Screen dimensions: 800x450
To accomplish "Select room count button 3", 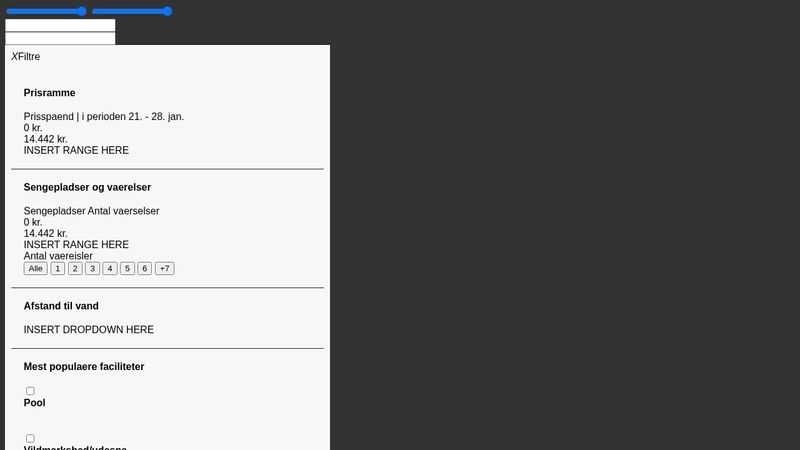I will 92,268.
